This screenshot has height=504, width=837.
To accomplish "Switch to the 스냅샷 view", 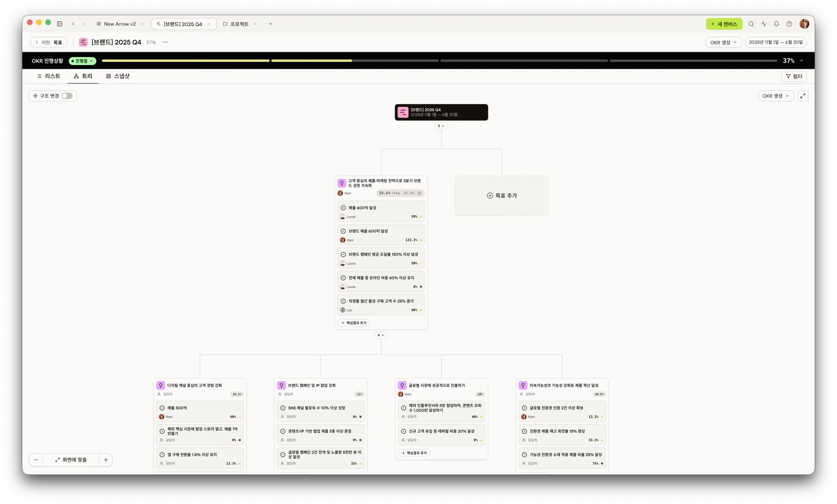I will [118, 76].
